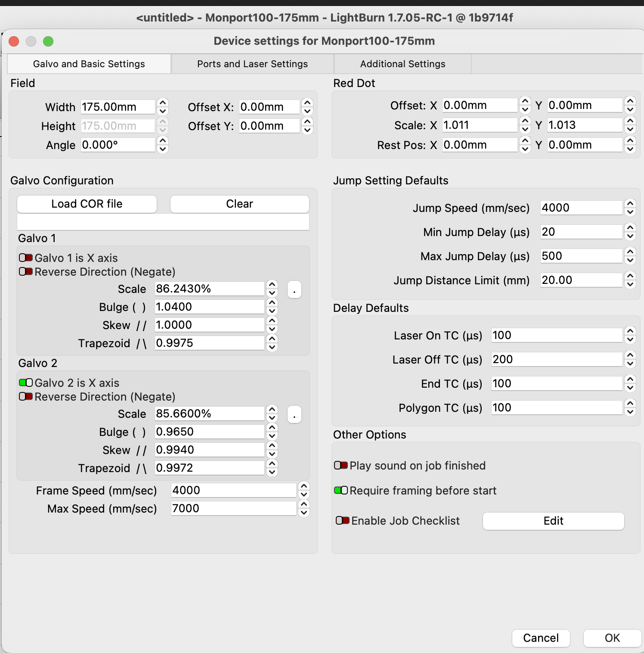
Task: Edit Galvo 1 Scale percentage field
Action: (x=210, y=289)
